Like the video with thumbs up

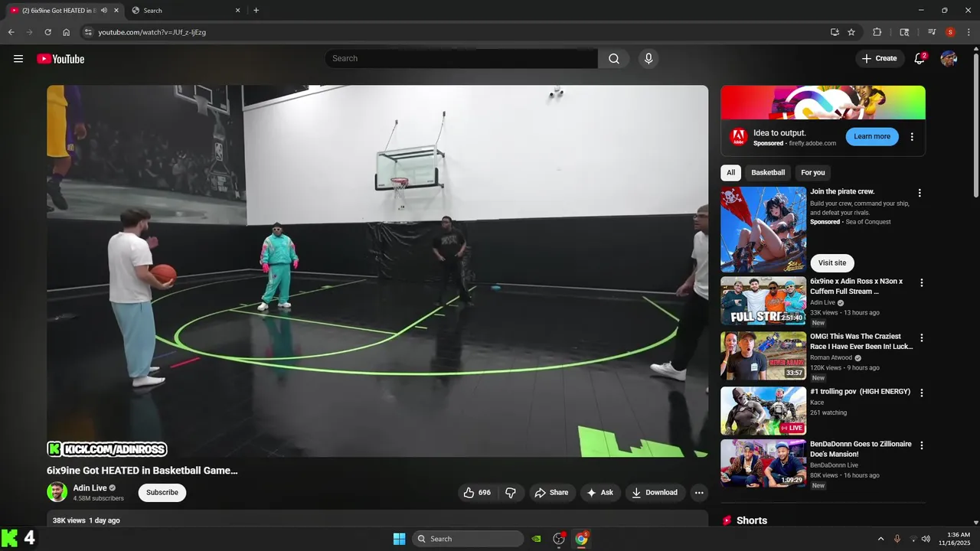click(x=477, y=493)
